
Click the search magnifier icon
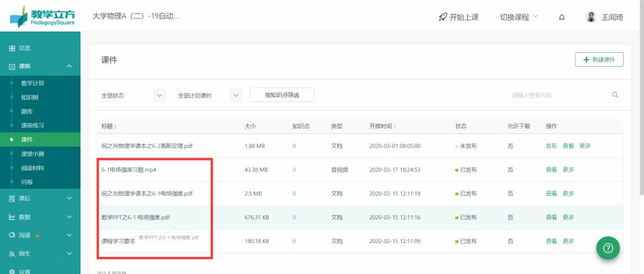click(615, 95)
